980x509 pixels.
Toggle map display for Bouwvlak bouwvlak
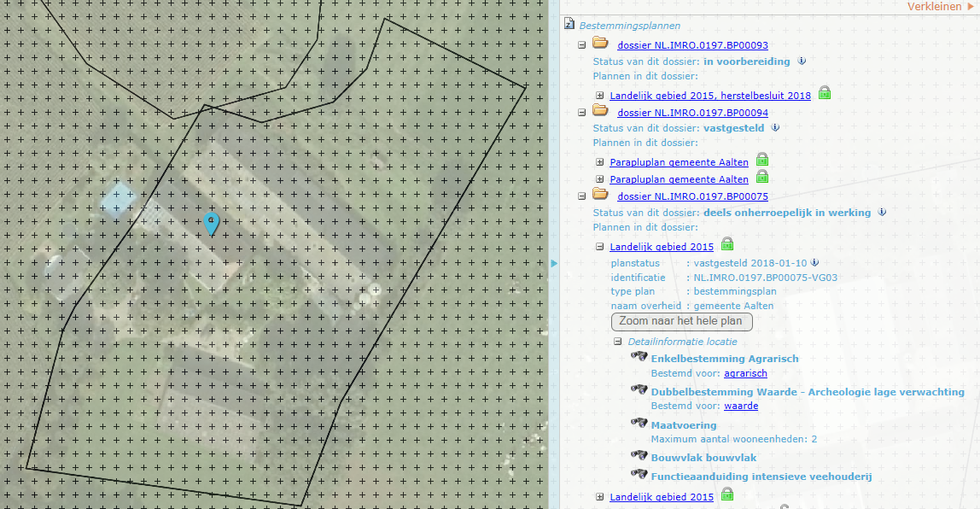639,455
